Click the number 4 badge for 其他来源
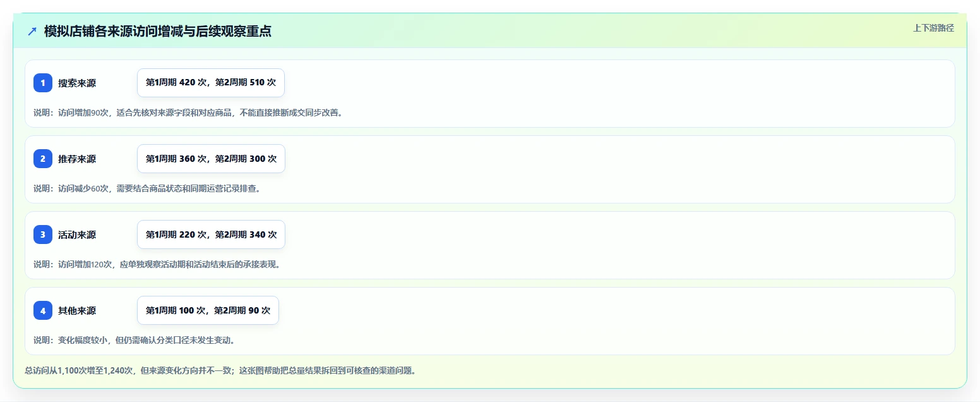Viewport: 980px width, 402px height. [x=43, y=310]
